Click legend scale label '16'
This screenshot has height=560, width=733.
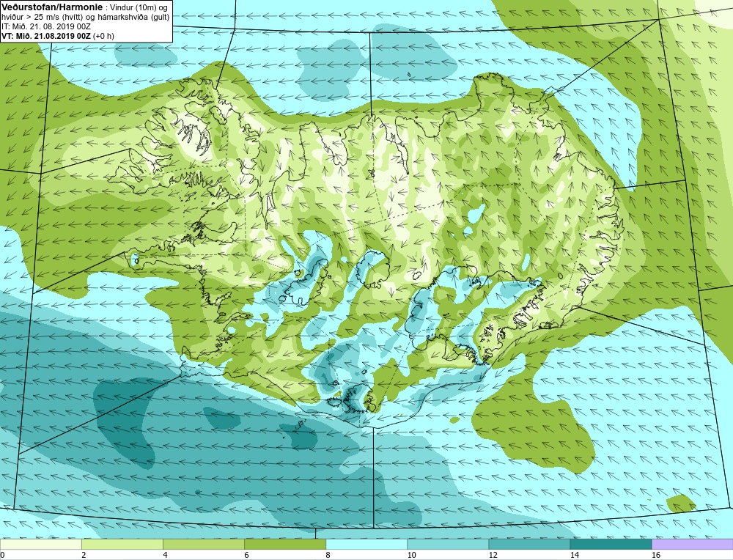pyautogui.click(x=656, y=555)
